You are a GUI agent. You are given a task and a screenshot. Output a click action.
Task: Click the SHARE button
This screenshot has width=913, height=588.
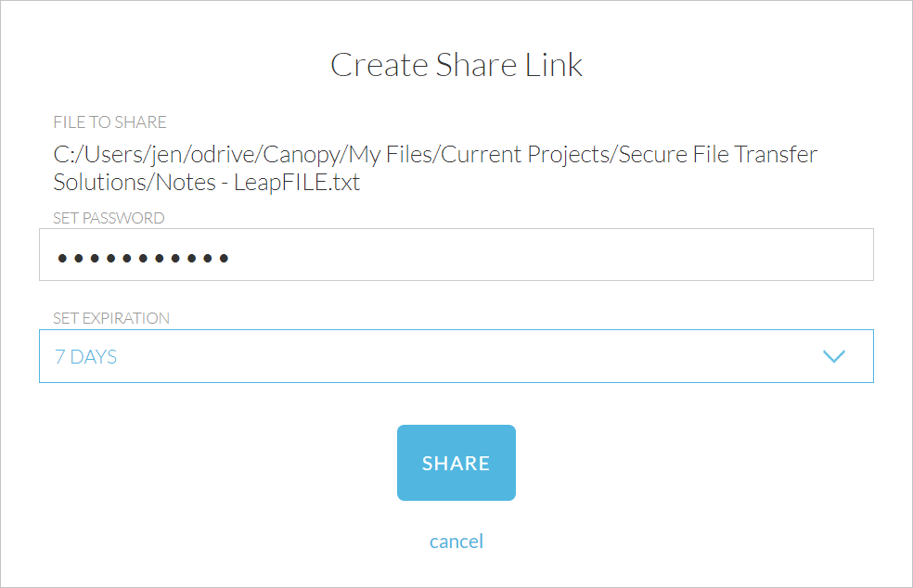pyautogui.click(x=456, y=462)
